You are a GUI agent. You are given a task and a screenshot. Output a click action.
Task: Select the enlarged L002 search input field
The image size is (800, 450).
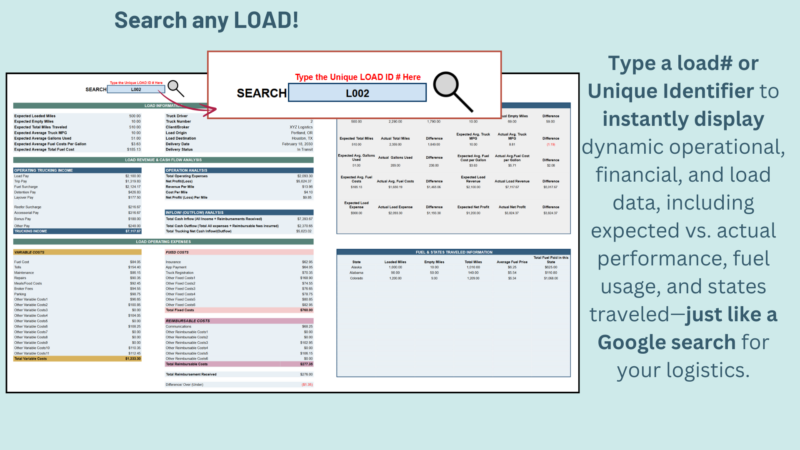(x=357, y=93)
